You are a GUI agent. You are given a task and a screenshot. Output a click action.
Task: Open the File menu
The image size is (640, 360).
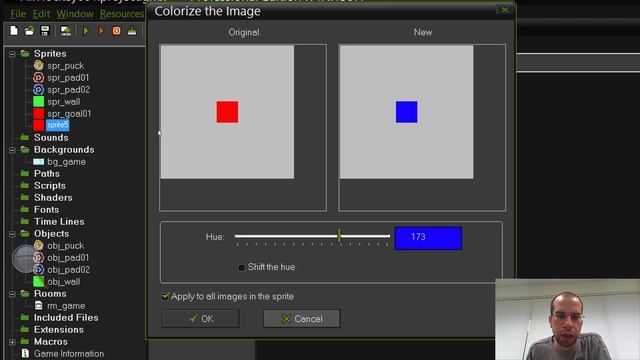pyautogui.click(x=18, y=14)
